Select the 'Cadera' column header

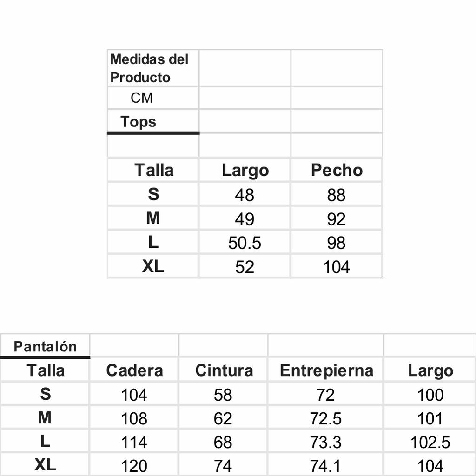click(x=134, y=370)
